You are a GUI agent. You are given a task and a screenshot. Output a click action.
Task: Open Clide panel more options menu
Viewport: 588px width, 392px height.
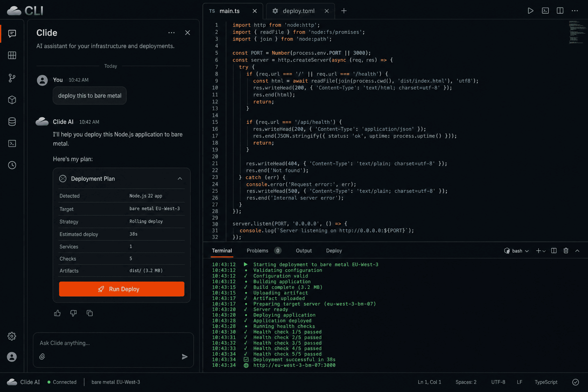coord(171,33)
